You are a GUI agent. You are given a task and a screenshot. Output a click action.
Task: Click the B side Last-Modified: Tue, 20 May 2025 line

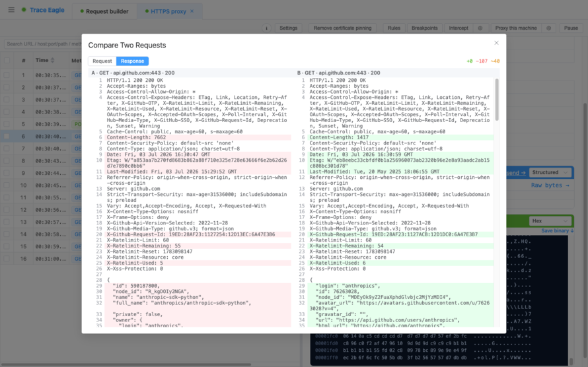click(x=400, y=172)
